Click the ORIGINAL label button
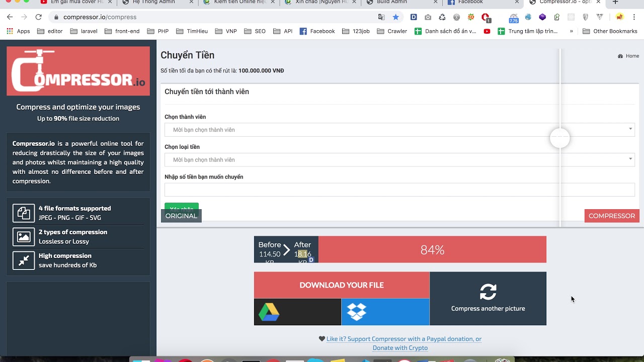This screenshot has height=362, width=644. pyautogui.click(x=181, y=216)
